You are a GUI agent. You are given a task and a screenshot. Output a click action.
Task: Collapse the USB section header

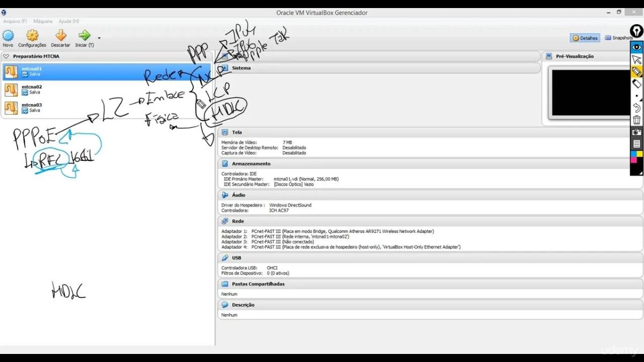(x=430, y=257)
